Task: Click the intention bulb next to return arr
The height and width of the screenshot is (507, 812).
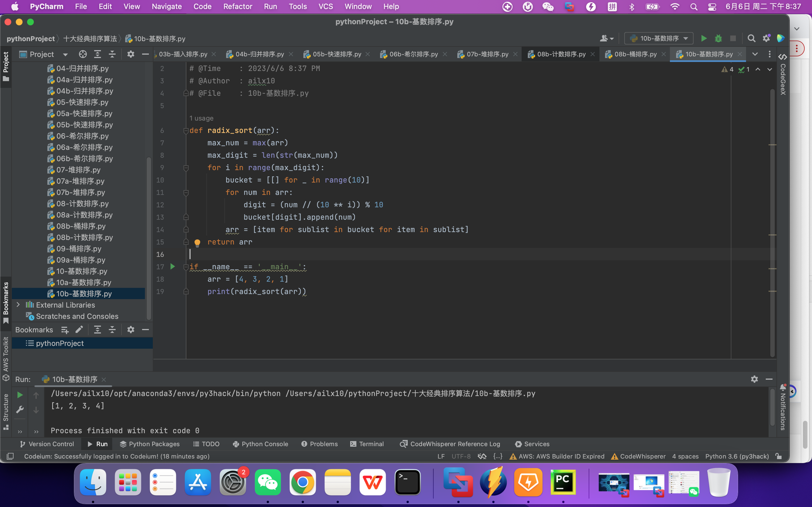Action: [197, 243]
